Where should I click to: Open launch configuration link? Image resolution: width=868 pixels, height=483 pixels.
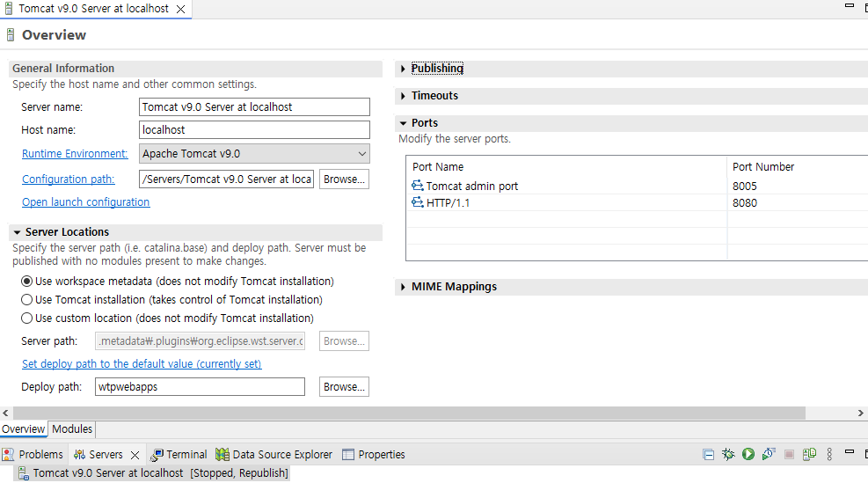click(86, 202)
